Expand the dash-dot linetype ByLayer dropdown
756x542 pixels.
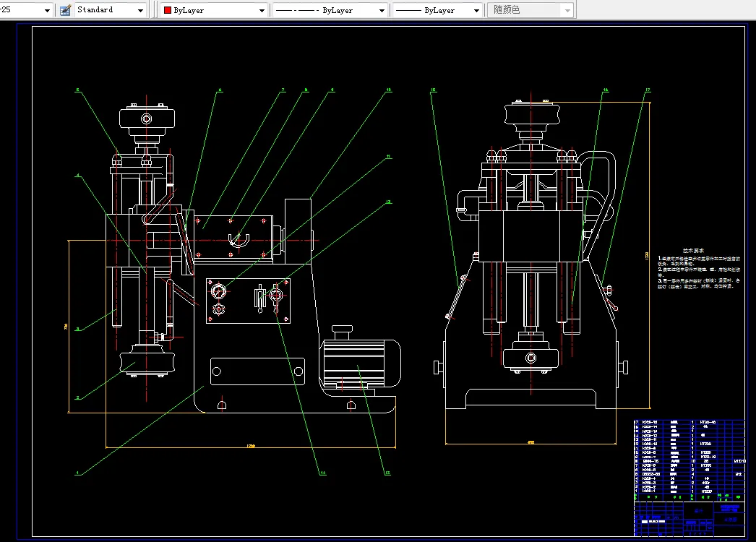[x=381, y=11]
